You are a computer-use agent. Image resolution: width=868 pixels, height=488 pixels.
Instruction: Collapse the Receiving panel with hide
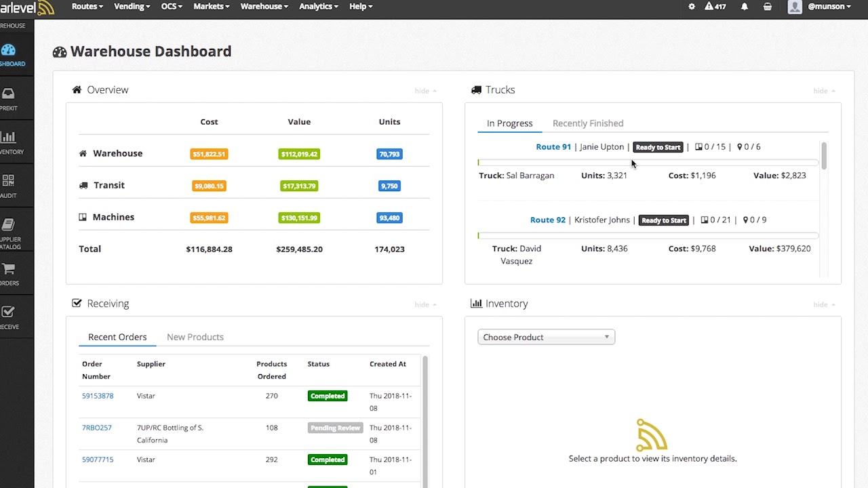point(425,305)
